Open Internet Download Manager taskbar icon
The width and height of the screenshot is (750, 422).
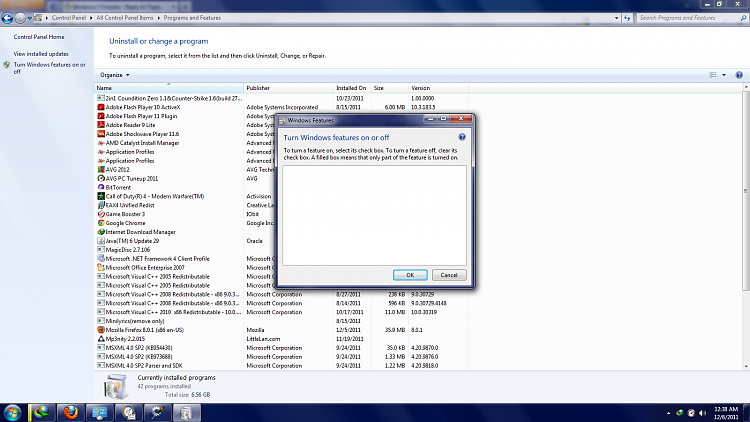click(x=42, y=412)
